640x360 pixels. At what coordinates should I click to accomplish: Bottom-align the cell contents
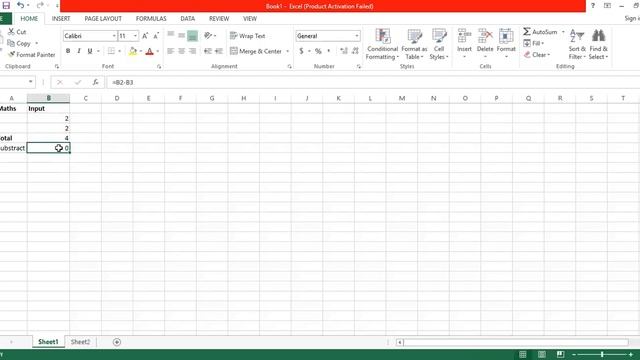pyautogui.click(x=192, y=36)
